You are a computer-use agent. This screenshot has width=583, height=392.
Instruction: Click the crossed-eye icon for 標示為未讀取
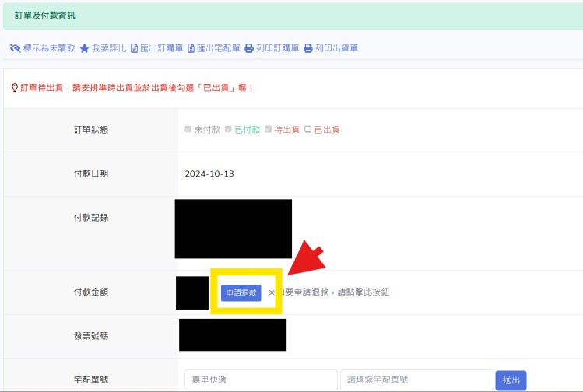point(15,48)
